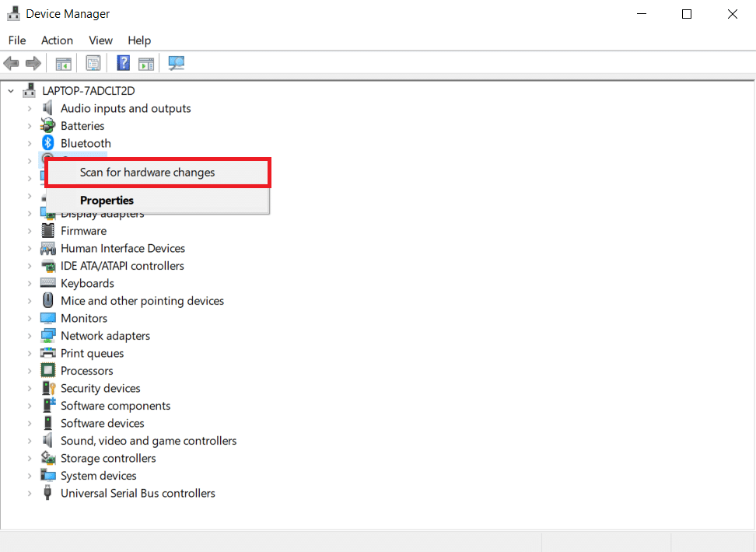Expand the Firmware chevron
The height and width of the screenshot is (552, 756).
coord(30,231)
